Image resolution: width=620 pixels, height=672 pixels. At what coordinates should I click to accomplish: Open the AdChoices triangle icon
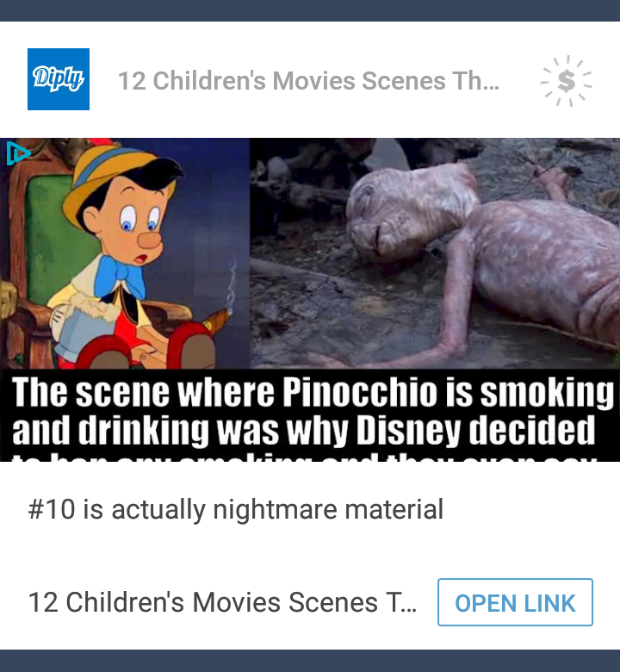[17, 153]
